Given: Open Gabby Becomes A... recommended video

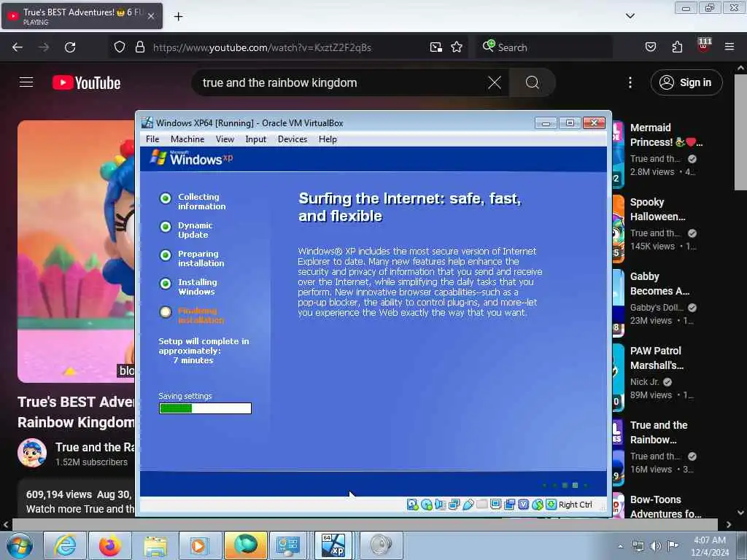Looking at the screenshot, I should pyautogui.click(x=659, y=284).
